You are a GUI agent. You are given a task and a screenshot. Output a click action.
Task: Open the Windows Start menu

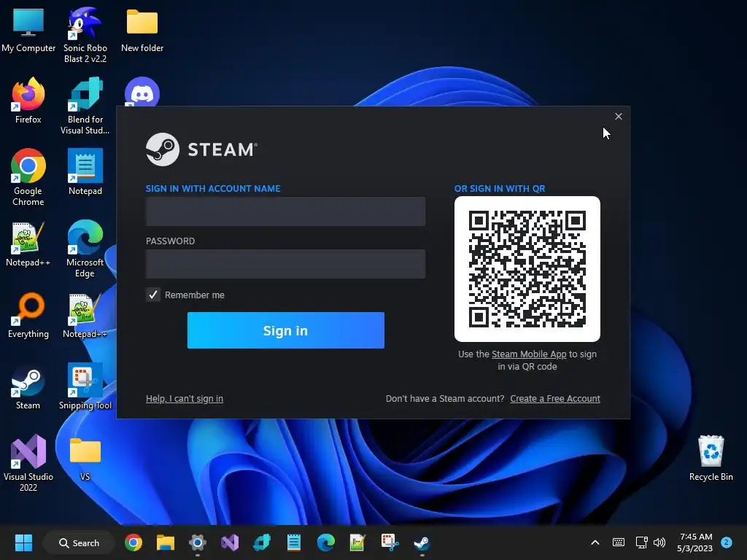click(x=23, y=542)
